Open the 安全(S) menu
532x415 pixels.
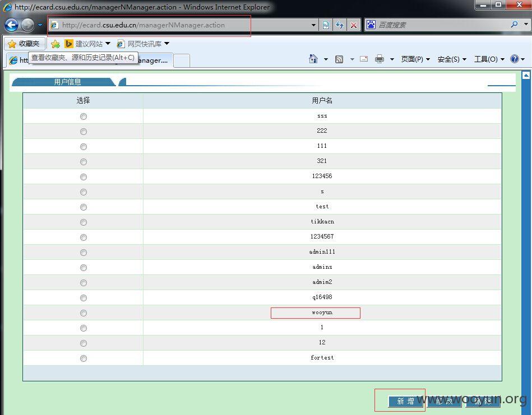click(452, 59)
